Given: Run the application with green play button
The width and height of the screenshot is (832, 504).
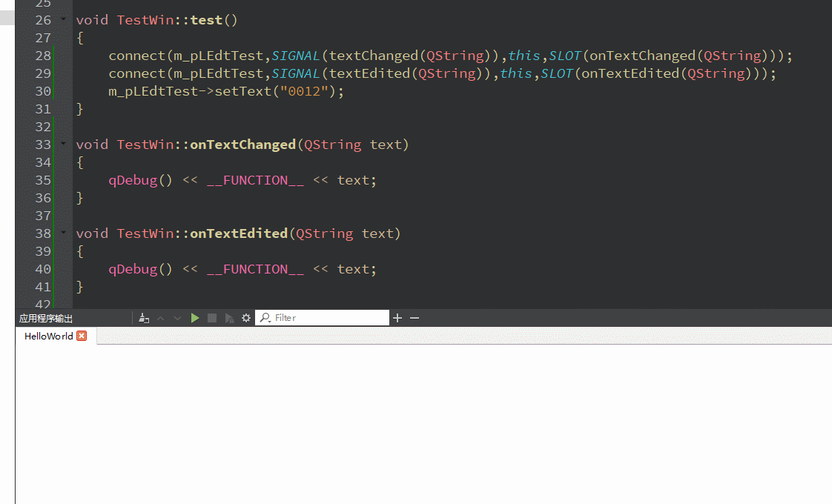Looking at the screenshot, I should (x=195, y=318).
